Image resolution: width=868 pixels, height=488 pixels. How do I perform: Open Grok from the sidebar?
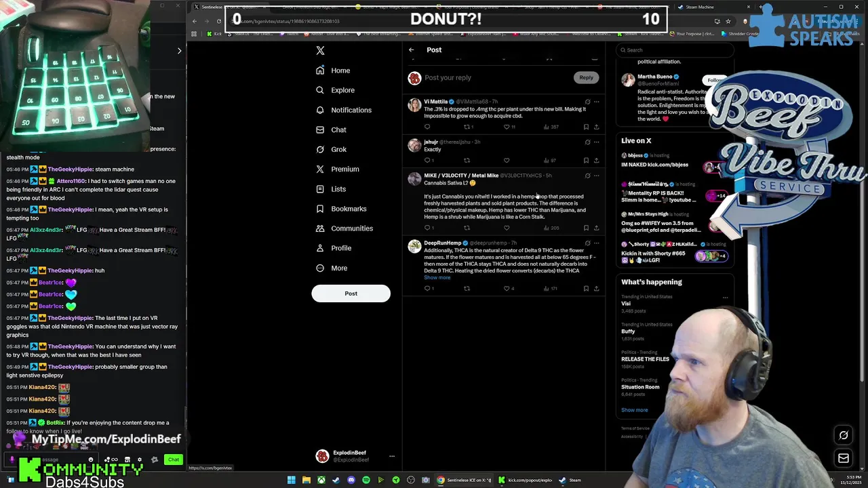pos(331,149)
